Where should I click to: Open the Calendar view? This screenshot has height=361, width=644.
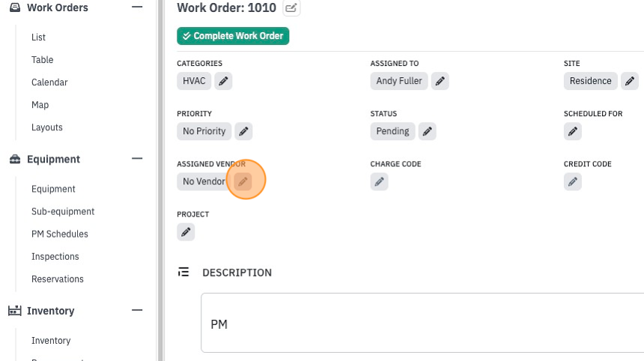click(49, 82)
